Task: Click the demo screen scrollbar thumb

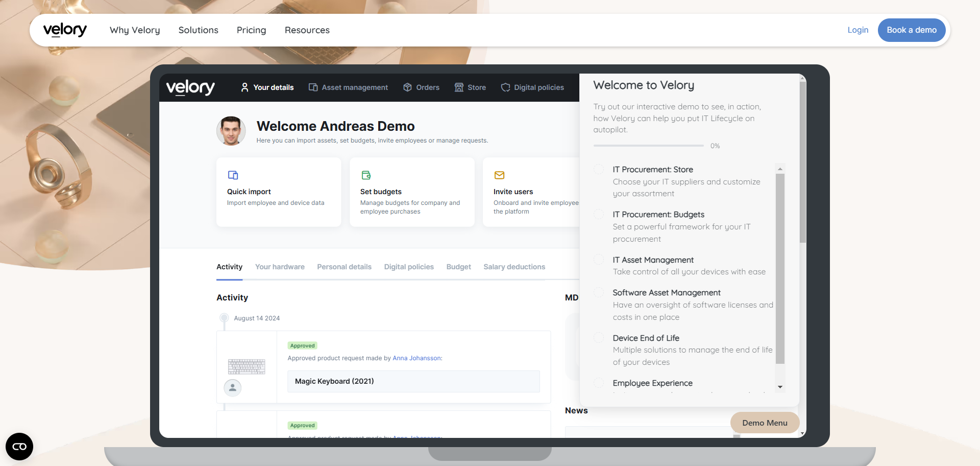Action: [x=802, y=161]
